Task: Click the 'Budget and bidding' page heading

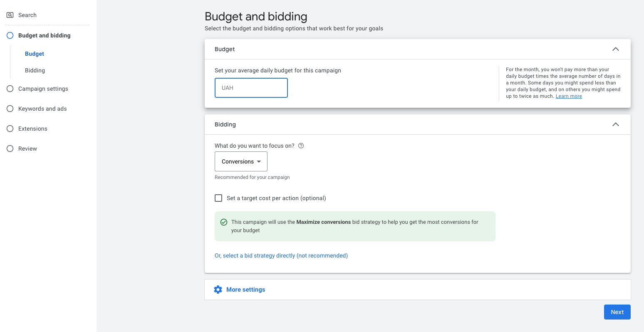Action: pos(256,17)
